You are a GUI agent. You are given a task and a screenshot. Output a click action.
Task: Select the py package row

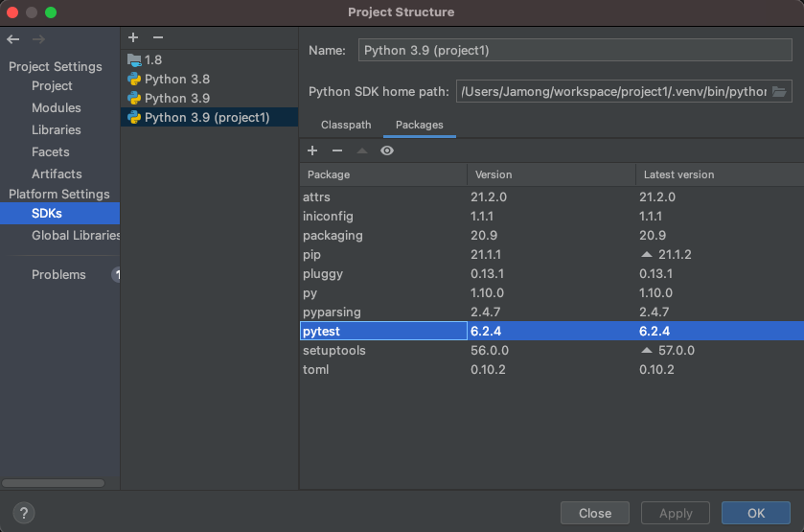(x=552, y=293)
